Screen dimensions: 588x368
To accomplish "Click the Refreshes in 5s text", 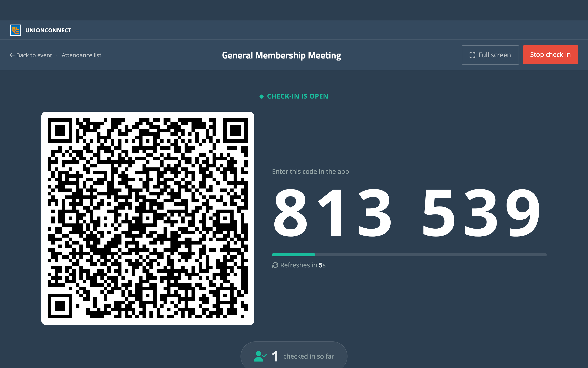I will pos(303,265).
